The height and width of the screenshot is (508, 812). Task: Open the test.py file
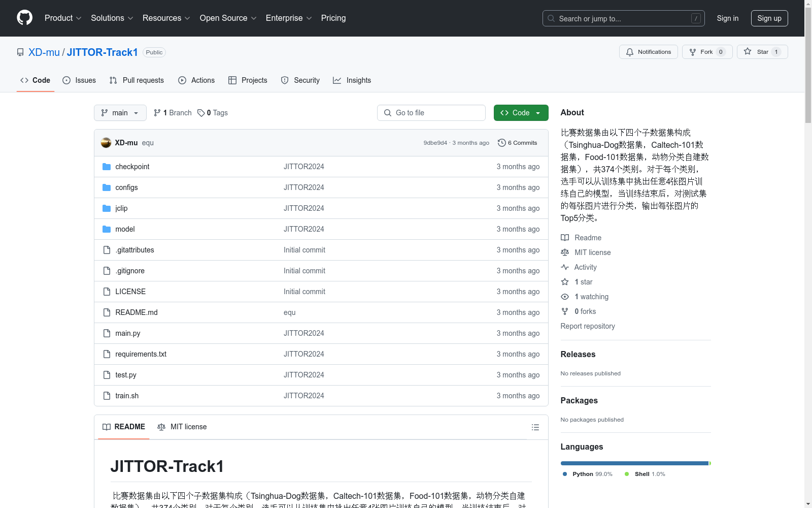(x=126, y=375)
